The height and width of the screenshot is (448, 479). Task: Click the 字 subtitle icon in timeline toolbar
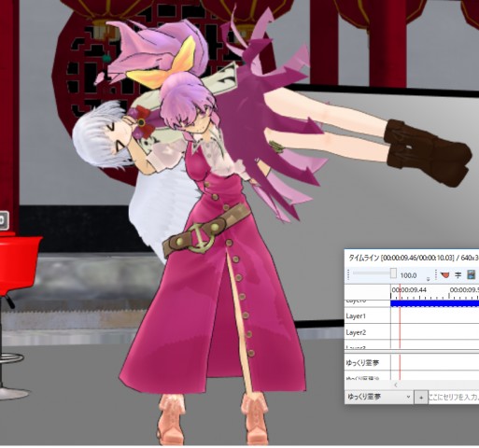click(x=458, y=275)
